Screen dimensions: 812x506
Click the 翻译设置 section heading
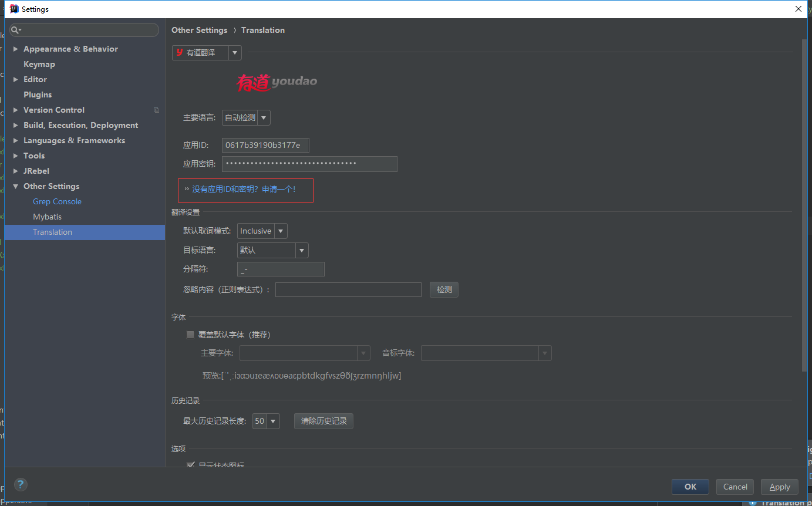click(x=186, y=212)
